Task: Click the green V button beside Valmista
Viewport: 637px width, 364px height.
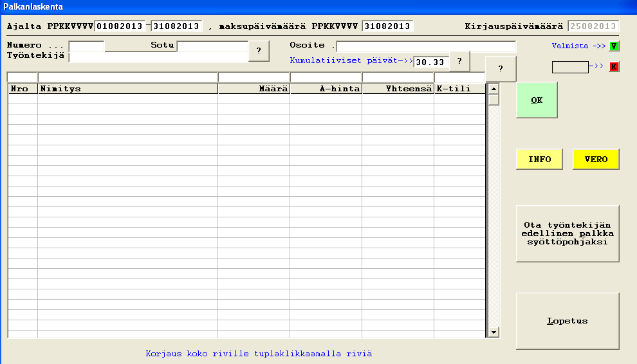Action: pos(614,46)
